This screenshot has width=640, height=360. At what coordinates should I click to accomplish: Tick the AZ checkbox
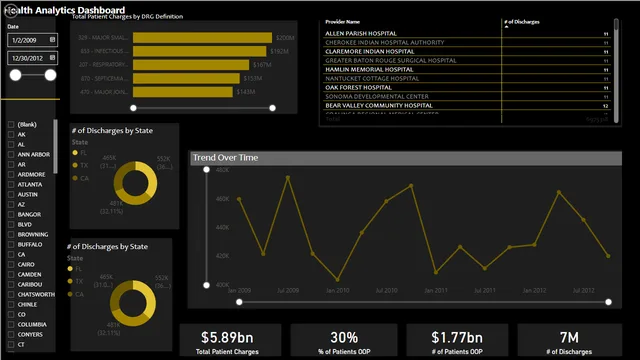click(x=11, y=204)
